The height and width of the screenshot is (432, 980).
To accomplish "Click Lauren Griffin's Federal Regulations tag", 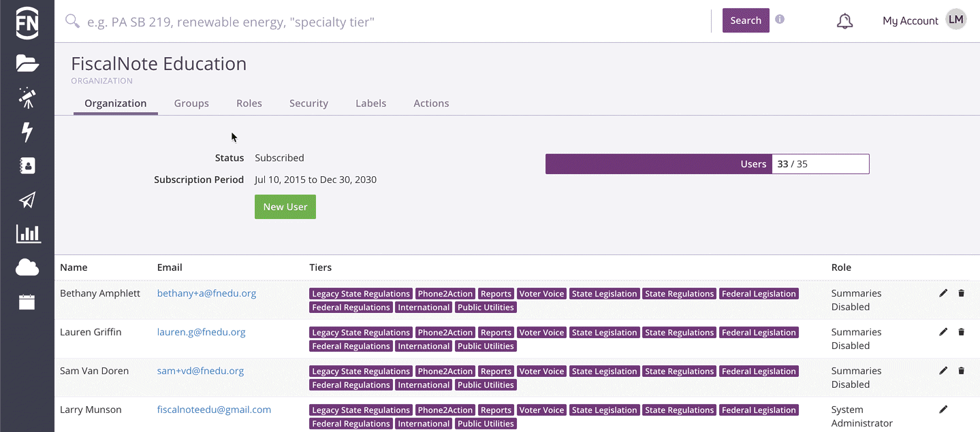I will pyautogui.click(x=351, y=346).
